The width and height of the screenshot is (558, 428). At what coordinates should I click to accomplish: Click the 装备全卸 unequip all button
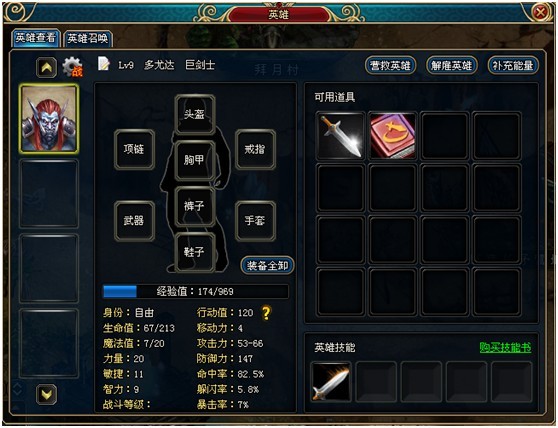click(x=267, y=265)
